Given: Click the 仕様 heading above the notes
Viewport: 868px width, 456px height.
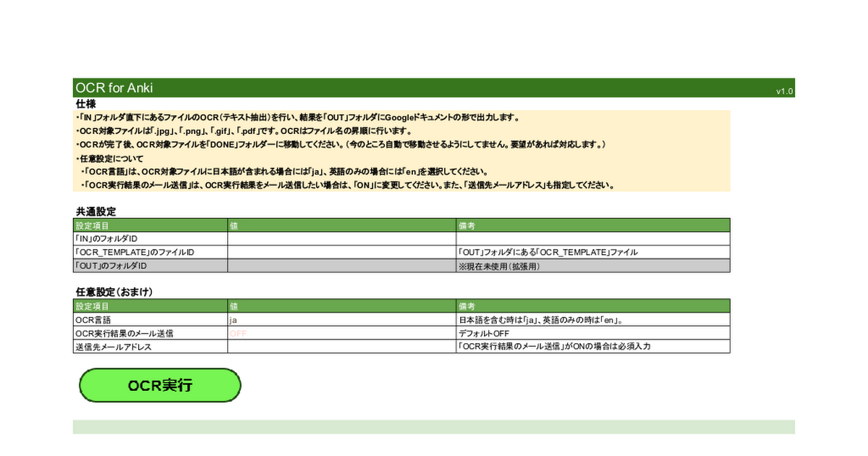Looking at the screenshot, I should point(86,104).
